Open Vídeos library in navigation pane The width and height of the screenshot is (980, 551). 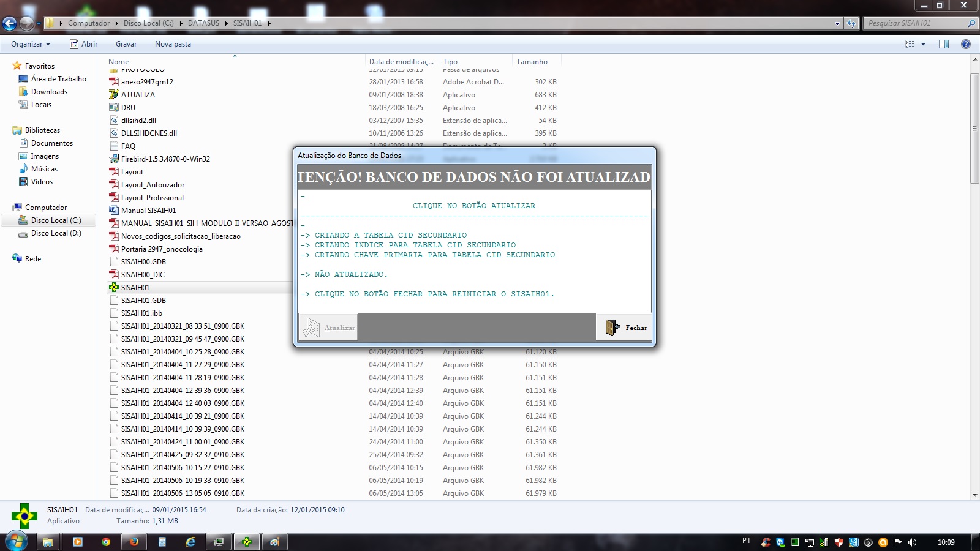tap(42, 181)
